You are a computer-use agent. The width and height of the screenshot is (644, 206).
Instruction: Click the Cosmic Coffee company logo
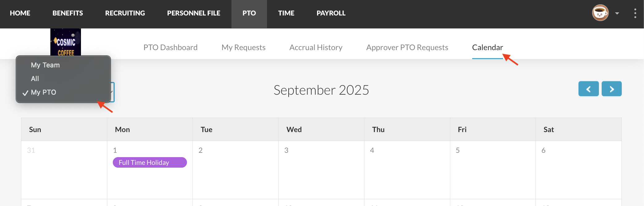point(66,42)
